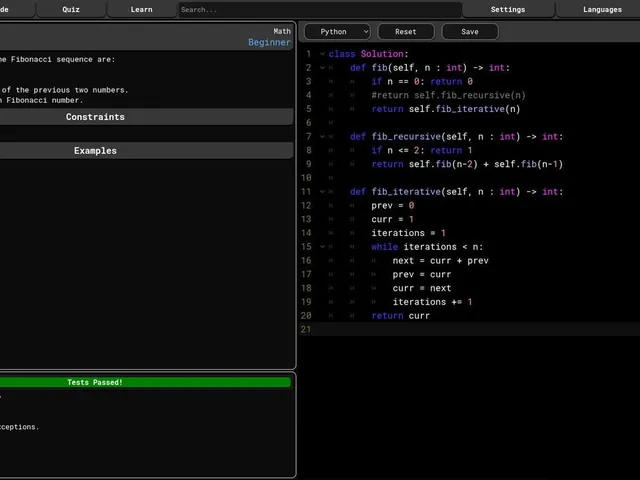Click the Save button
640x480 pixels.
(x=470, y=32)
